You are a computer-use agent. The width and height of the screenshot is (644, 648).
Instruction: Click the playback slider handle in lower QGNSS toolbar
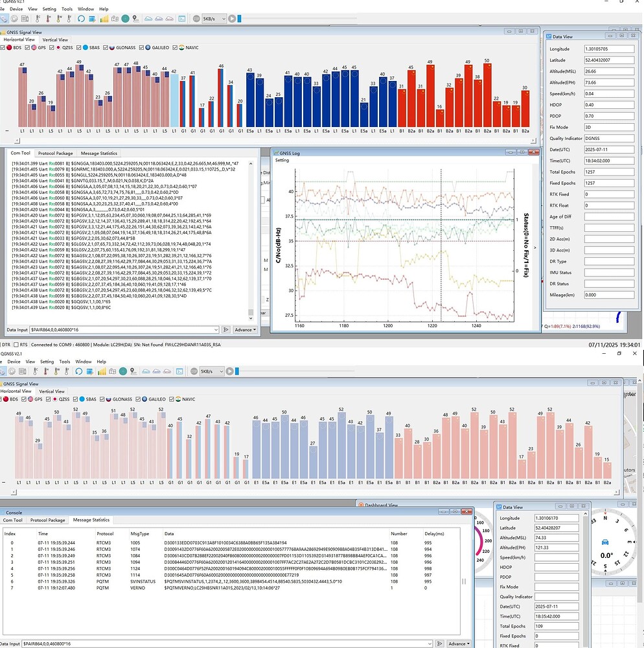click(236, 371)
